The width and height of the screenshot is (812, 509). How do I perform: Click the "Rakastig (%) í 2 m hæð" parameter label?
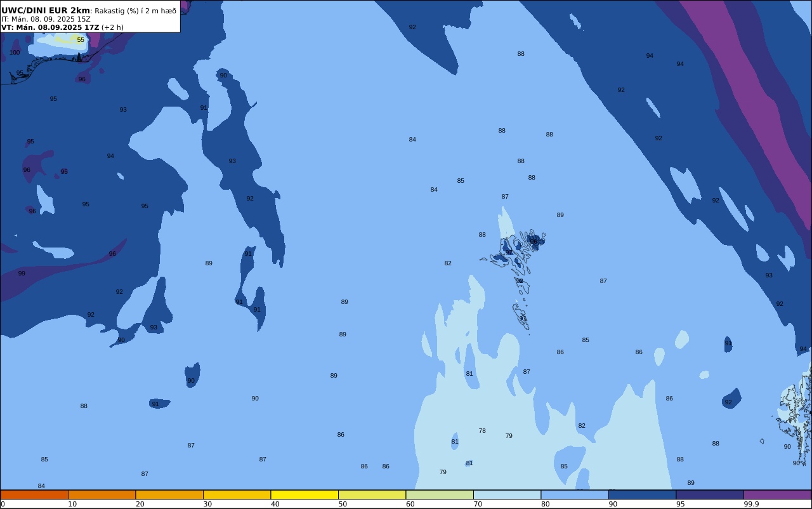(x=135, y=11)
